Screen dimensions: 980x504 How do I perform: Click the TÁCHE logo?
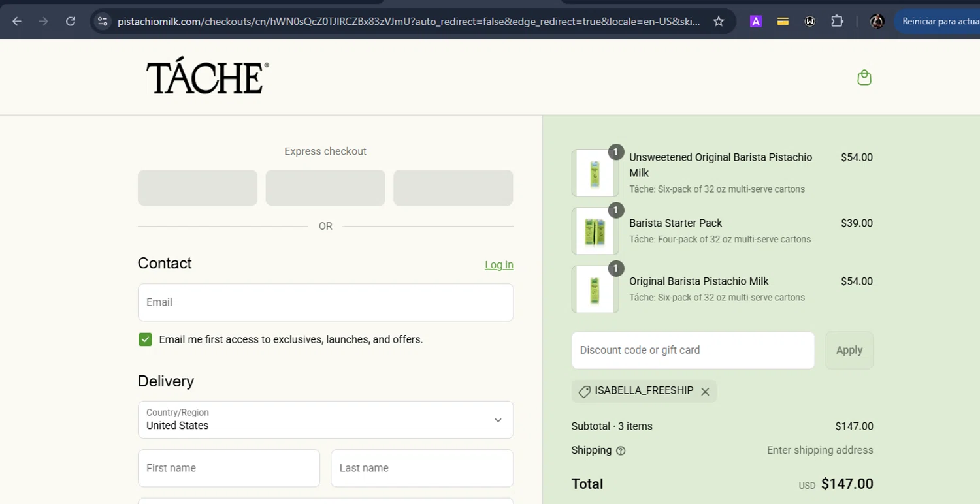point(207,76)
